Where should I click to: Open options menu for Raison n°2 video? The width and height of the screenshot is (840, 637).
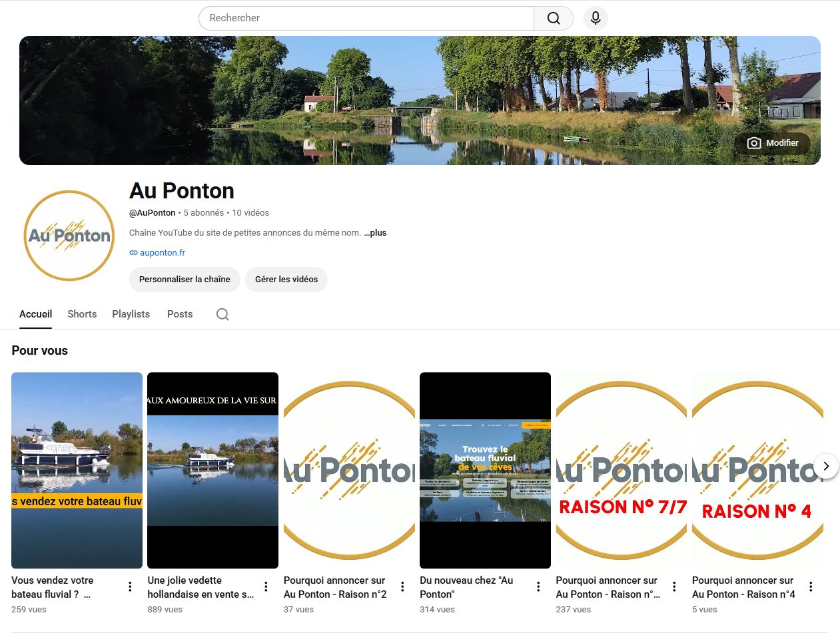(x=402, y=586)
